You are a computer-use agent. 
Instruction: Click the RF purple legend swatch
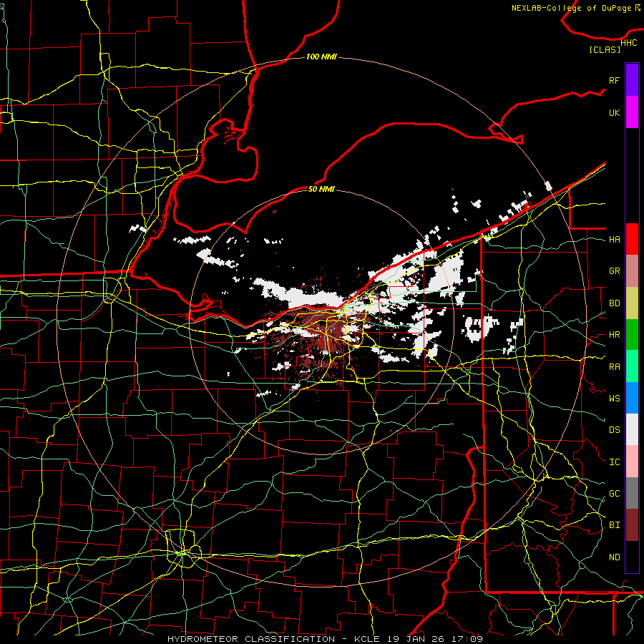click(632, 80)
